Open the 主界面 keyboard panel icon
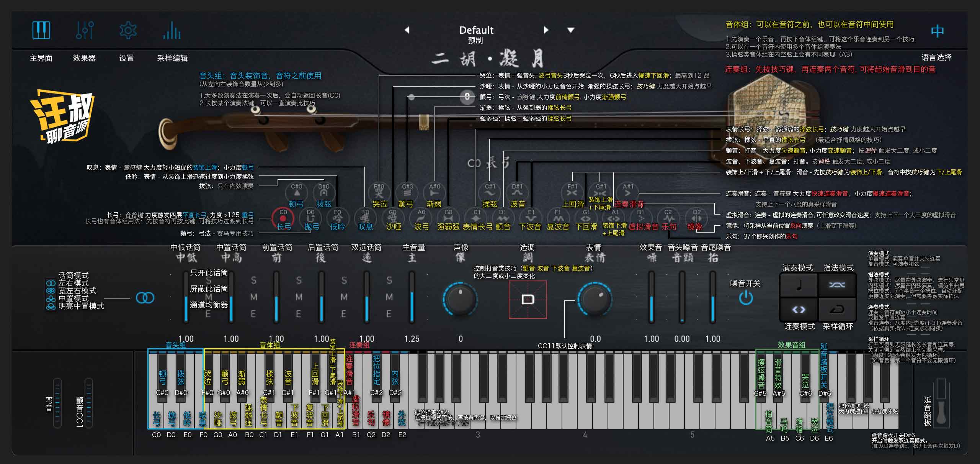980x464 pixels. coord(42,31)
